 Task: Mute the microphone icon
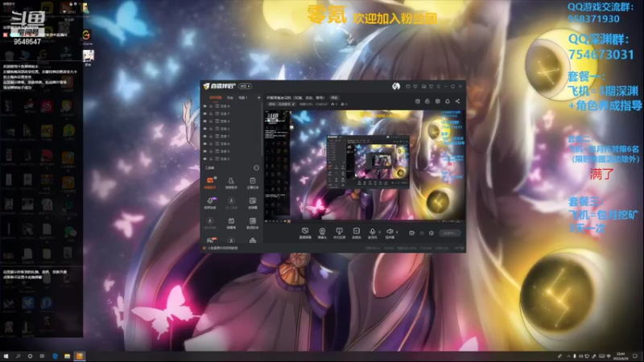pos(372,232)
